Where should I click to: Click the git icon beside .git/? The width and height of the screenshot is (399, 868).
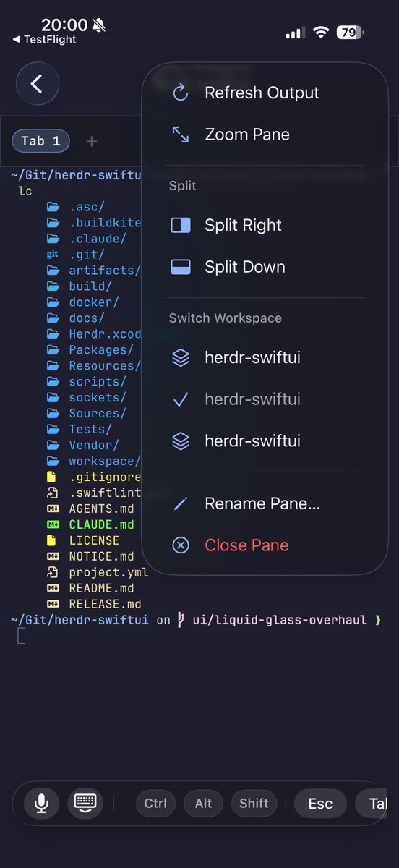(x=53, y=255)
